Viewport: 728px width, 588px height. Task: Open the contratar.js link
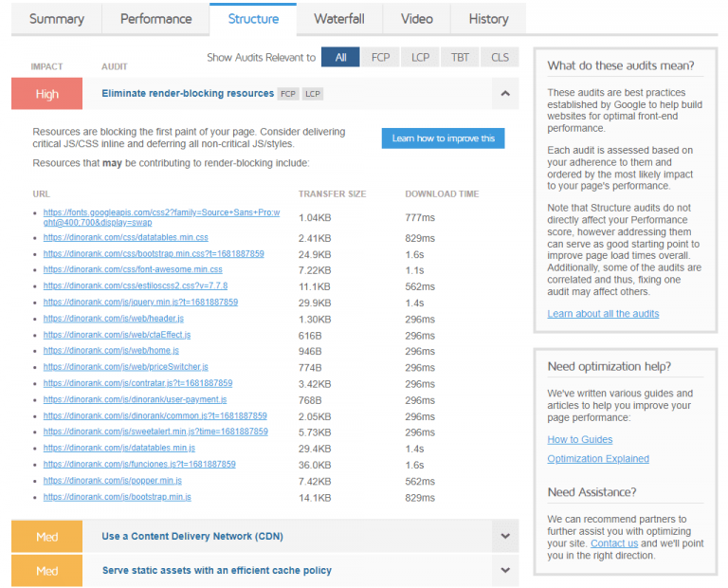(137, 383)
